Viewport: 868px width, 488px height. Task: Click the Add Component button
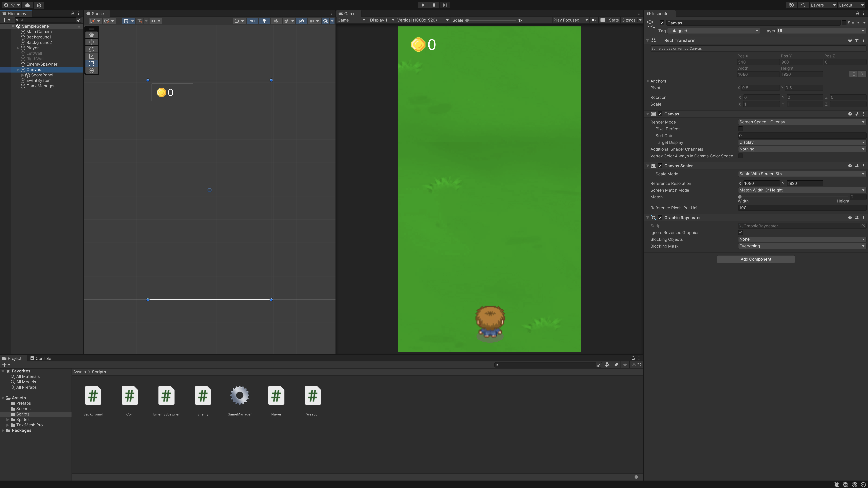[755, 259]
